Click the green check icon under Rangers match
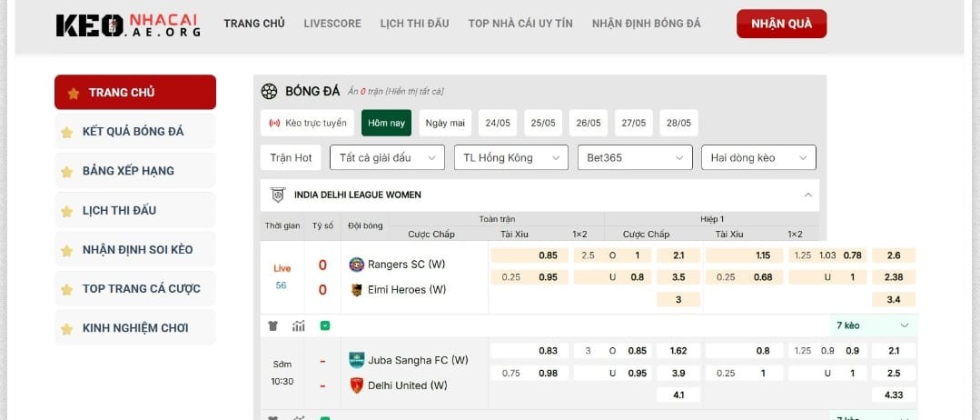The image size is (980, 420). click(325, 325)
